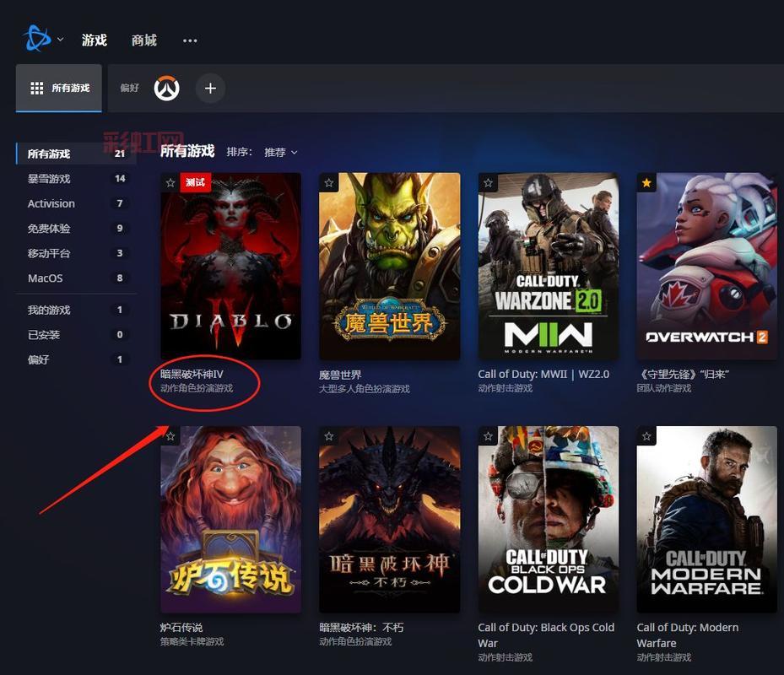
Task: Open the three-dot more menu
Action: tap(190, 40)
